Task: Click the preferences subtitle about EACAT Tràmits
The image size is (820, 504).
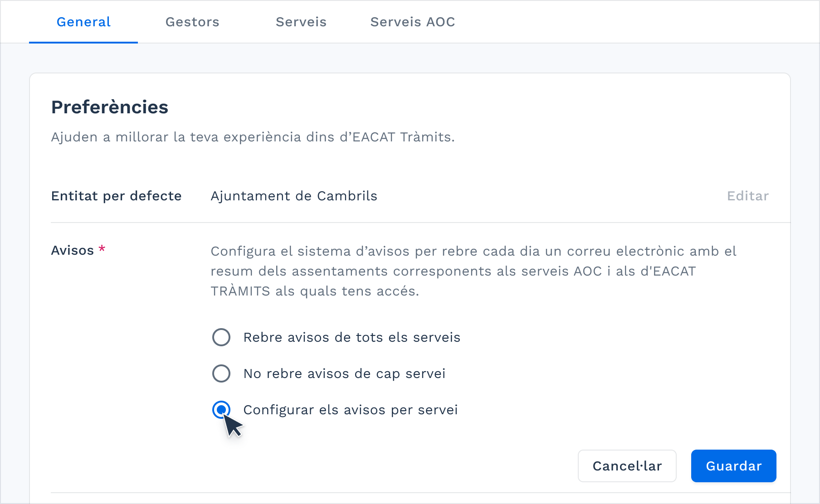Action: pos(253,137)
